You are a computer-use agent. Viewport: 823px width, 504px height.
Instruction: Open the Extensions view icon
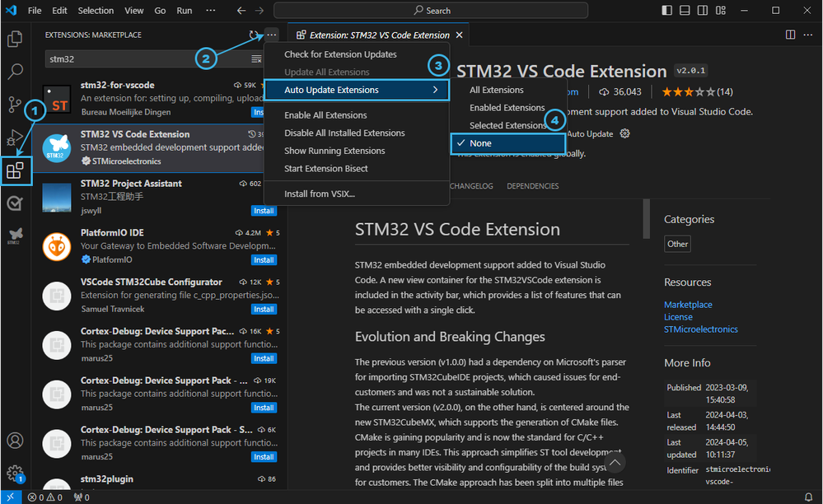(x=15, y=170)
